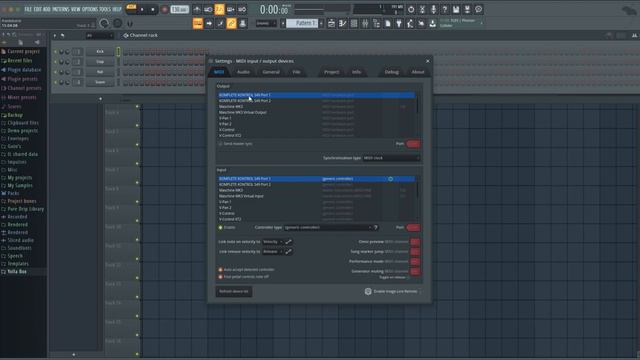Switch to the About settings tab

[x=418, y=72]
